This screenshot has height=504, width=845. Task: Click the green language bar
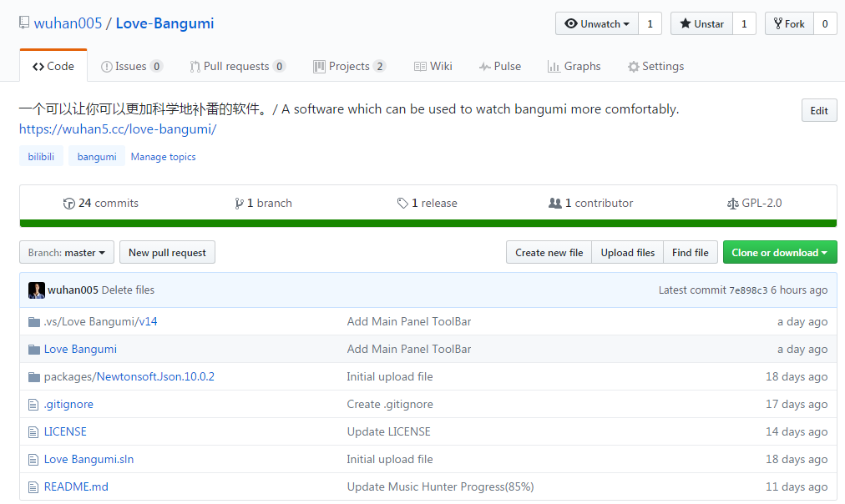coord(428,223)
